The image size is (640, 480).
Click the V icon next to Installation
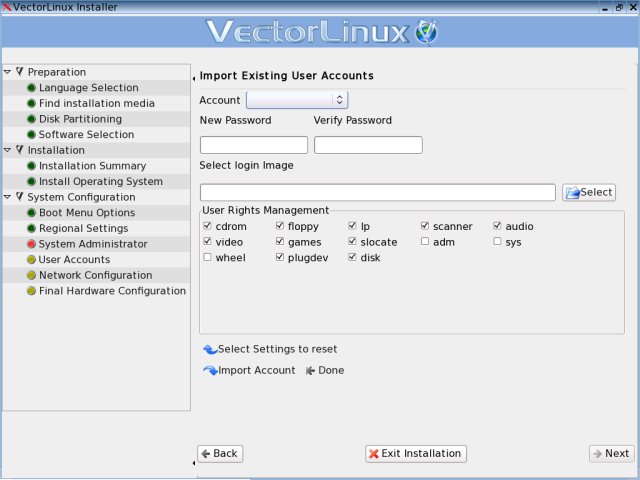point(19,150)
